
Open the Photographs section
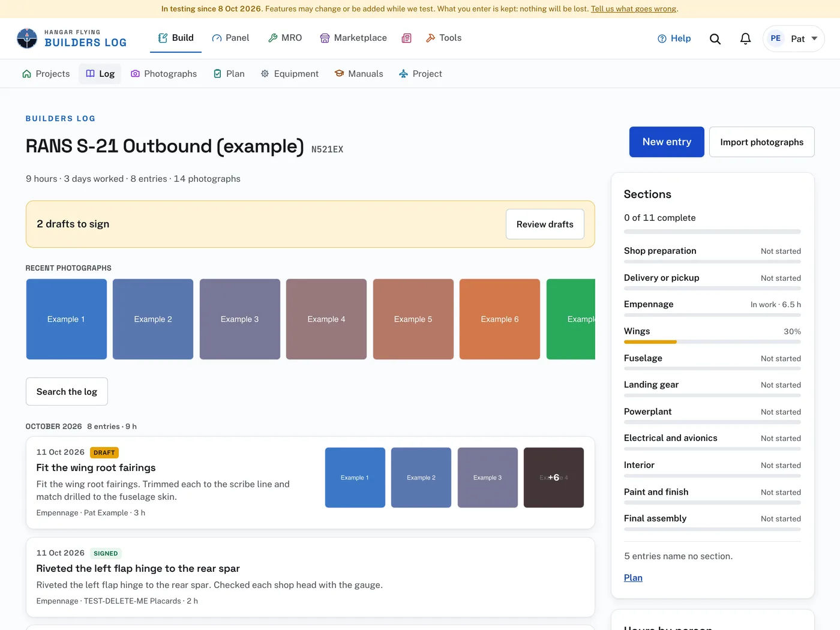pos(164,74)
